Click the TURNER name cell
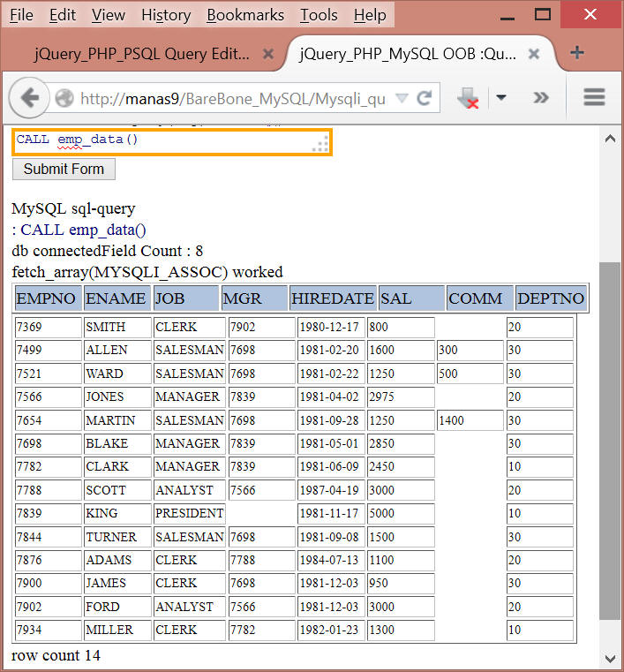Screen dimensions: 624x672 click(117, 537)
